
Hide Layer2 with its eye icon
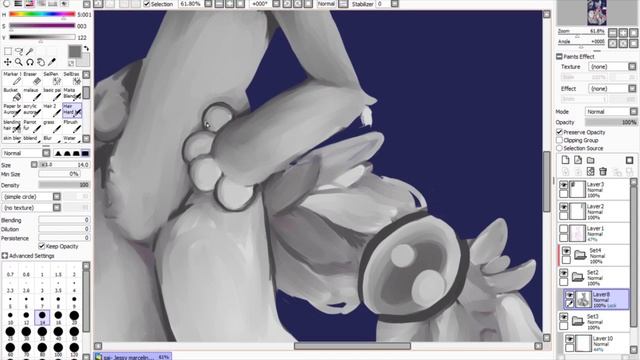tap(564, 207)
